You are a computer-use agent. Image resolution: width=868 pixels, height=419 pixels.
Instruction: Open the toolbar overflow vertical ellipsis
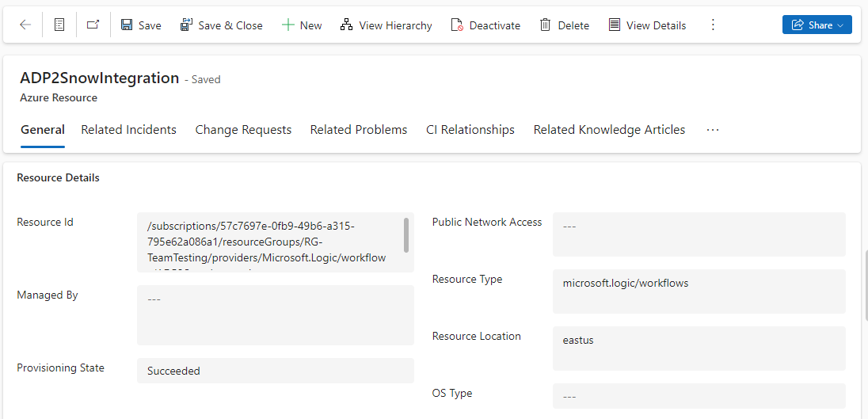point(713,25)
